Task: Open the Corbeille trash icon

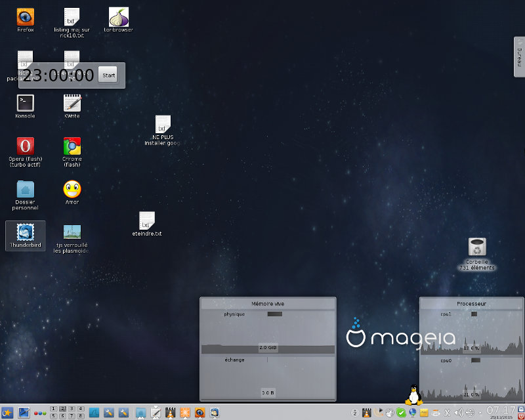Action: pos(477,247)
